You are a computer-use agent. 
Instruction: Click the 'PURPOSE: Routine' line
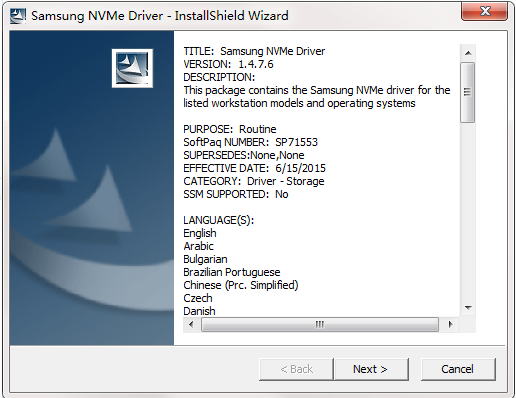tap(230, 129)
